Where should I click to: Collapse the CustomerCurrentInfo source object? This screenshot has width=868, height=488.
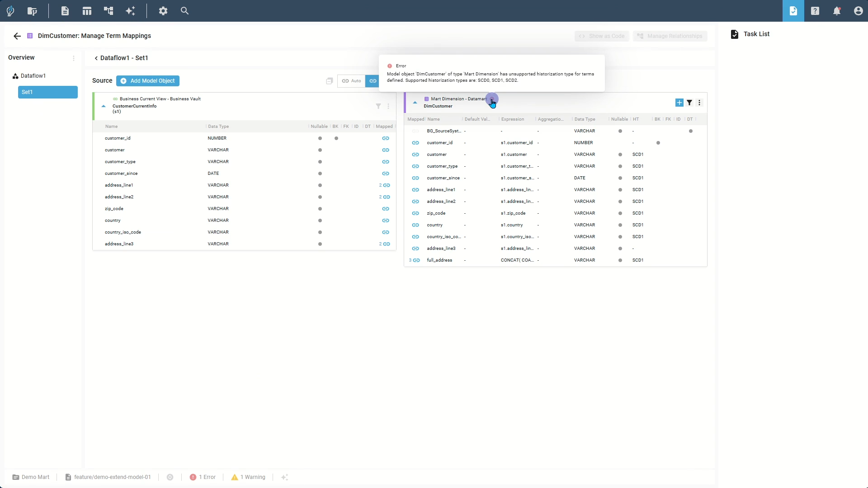[x=104, y=106]
